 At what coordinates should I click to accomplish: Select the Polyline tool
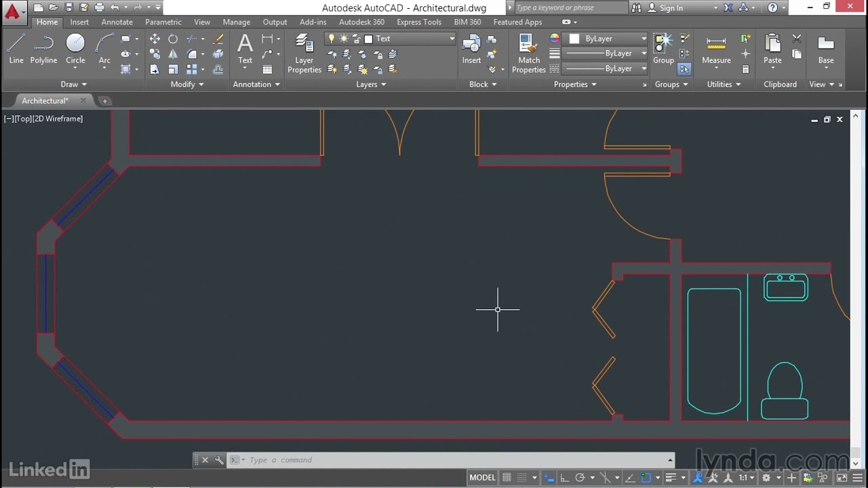[x=43, y=49]
